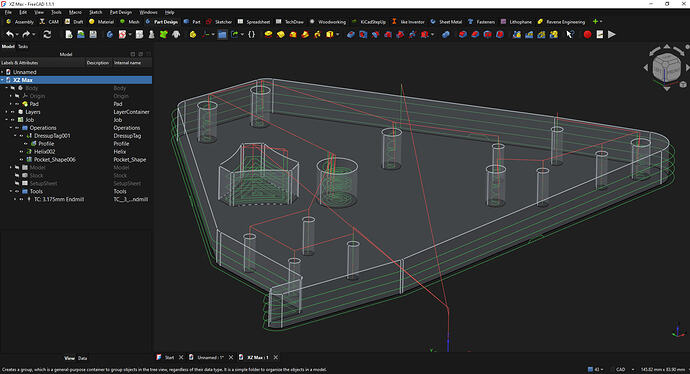Toggle visibility eye of Operations
The image size is (690, 374).
point(17,128)
